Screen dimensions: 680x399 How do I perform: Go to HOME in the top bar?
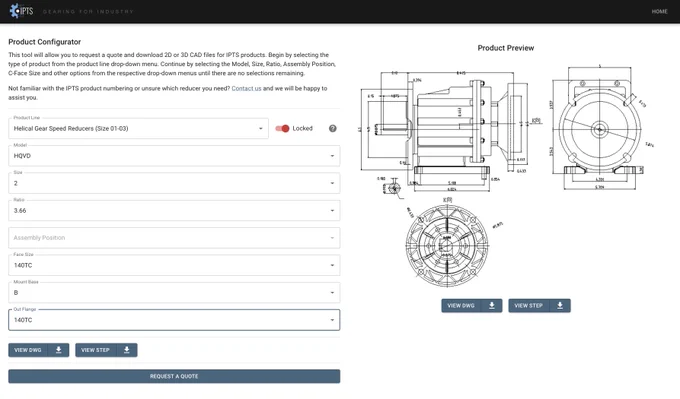(659, 11)
